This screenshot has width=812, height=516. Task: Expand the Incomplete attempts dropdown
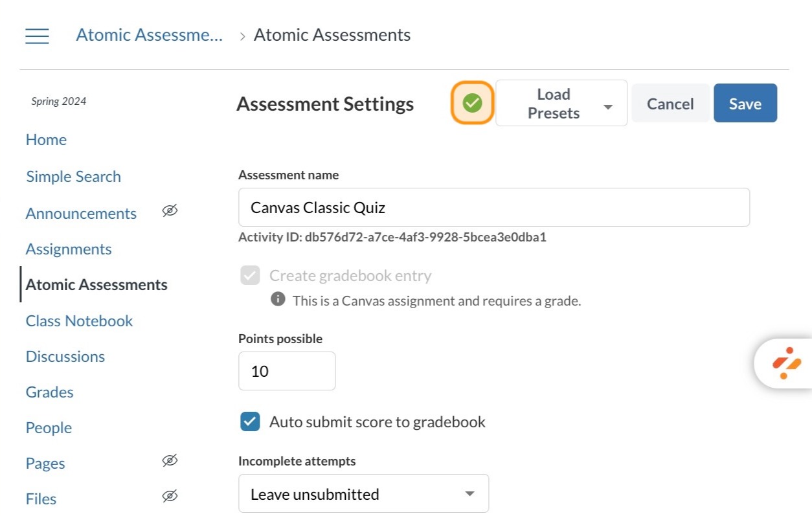point(363,494)
